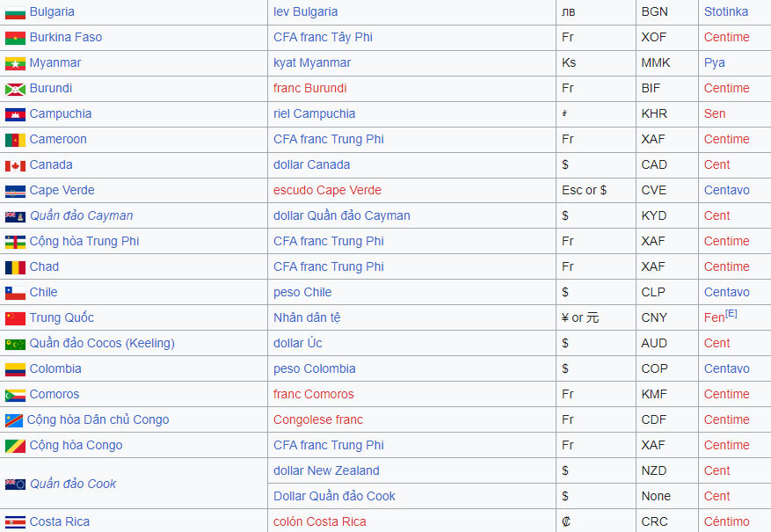Click the Burundi flag icon
The width and height of the screenshot is (771, 532).
tap(14, 89)
